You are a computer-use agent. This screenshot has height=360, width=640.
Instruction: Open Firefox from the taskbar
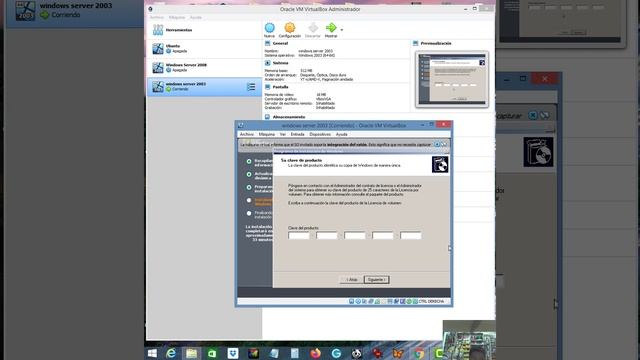click(x=315, y=353)
